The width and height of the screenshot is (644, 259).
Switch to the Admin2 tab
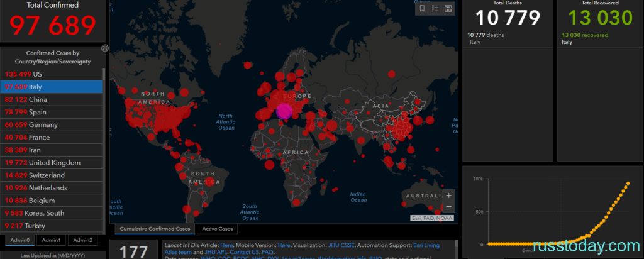tap(82, 240)
